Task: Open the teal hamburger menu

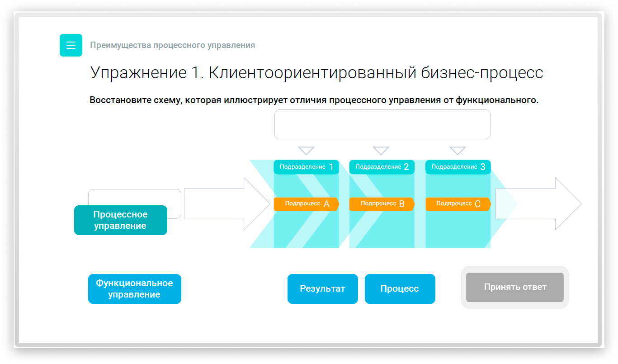Action: (71, 45)
